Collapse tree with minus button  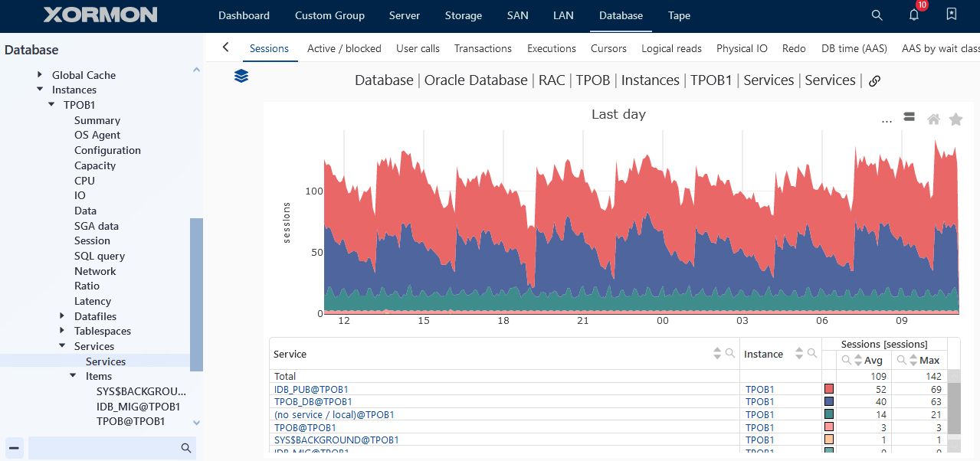15,448
